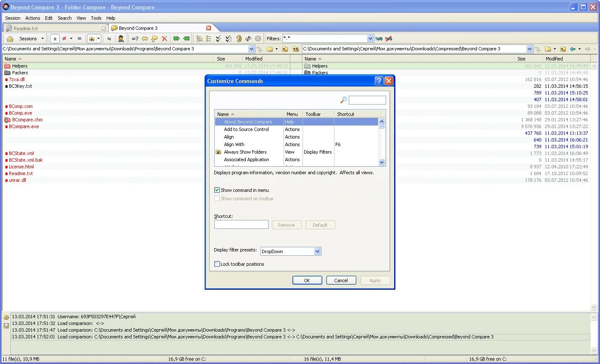Screen dimensions: 600x364
Task: Open always show folders dropdown arrow
Action: tap(99, 39)
